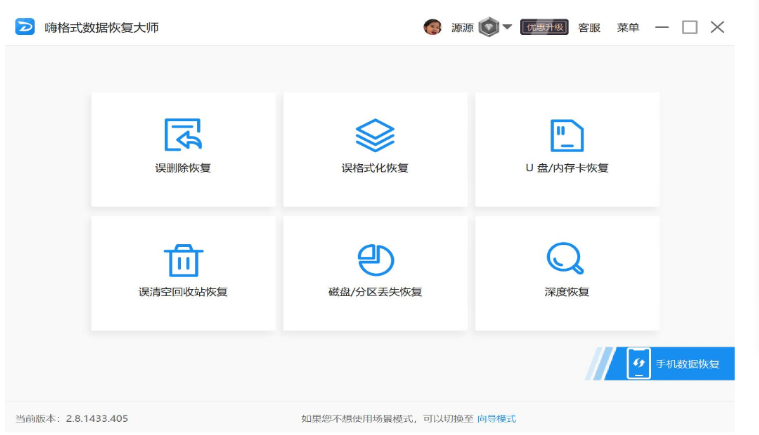Click the phone icon in 手机数据恢复 banner
This screenshot has height=435, width=759.
pyautogui.click(x=638, y=364)
